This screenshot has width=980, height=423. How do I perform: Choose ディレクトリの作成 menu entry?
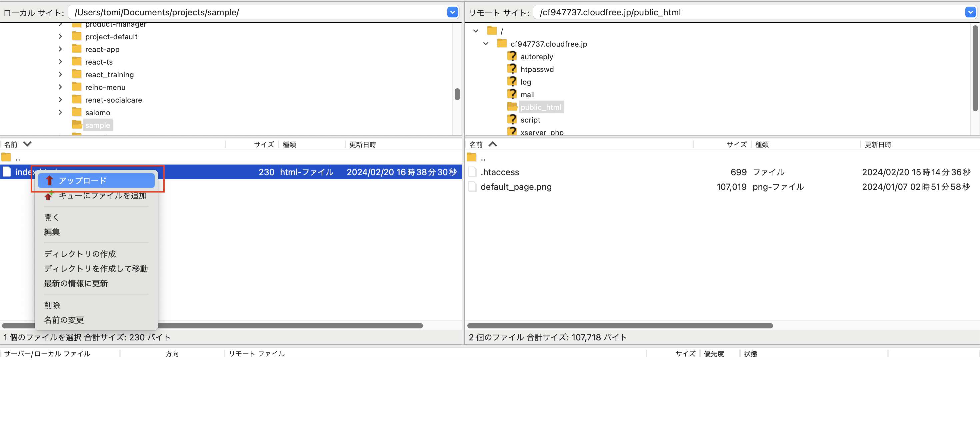tap(80, 254)
